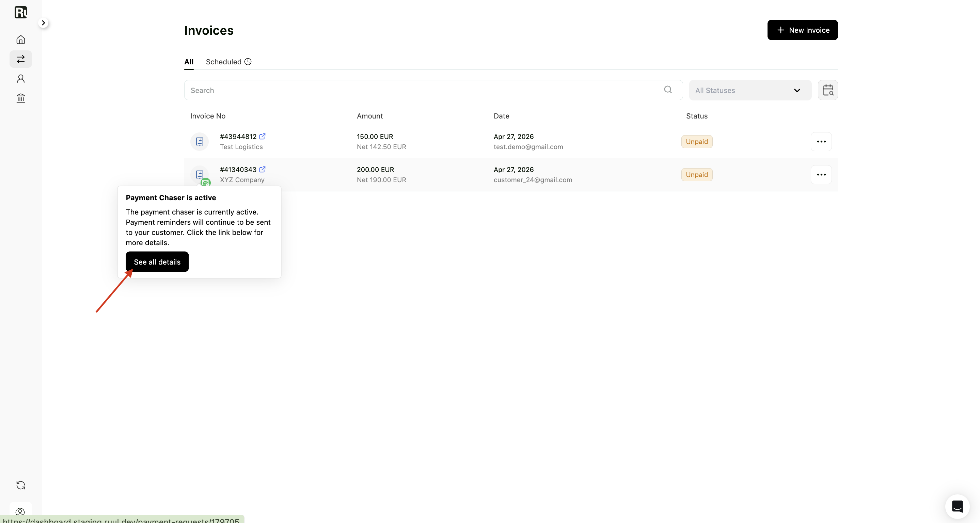Screen dimensions: 980x523
Task: Click the refresh cycle icon in sidebar
Action: [21, 485]
